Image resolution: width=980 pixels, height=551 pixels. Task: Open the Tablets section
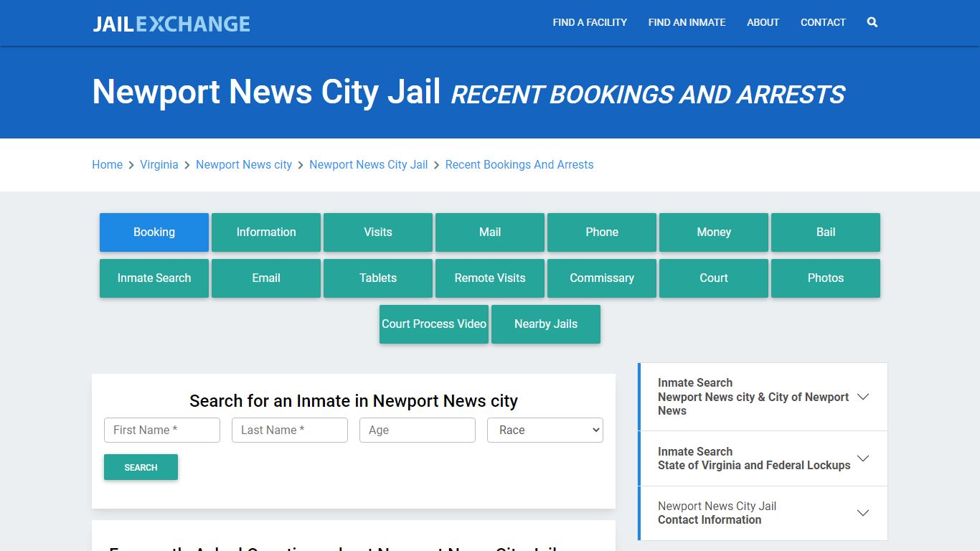click(378, 278)
